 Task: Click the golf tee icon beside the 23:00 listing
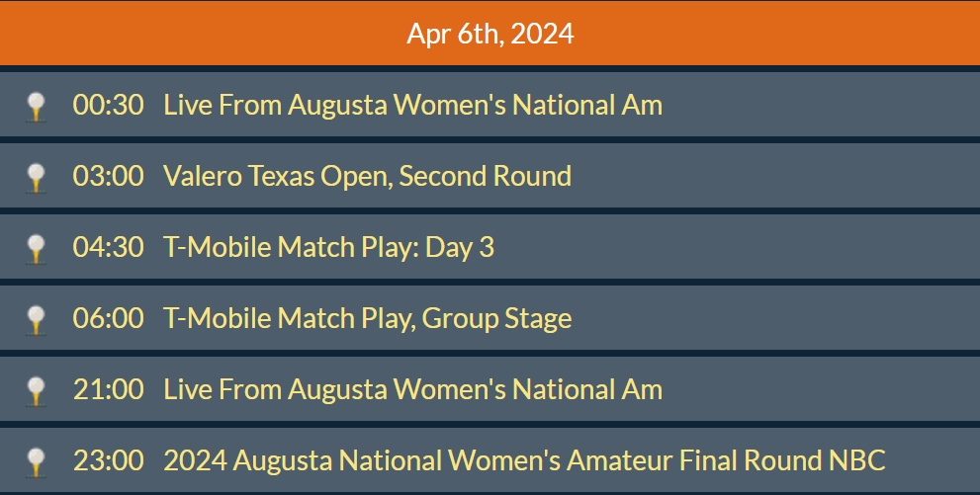point(37,463)
